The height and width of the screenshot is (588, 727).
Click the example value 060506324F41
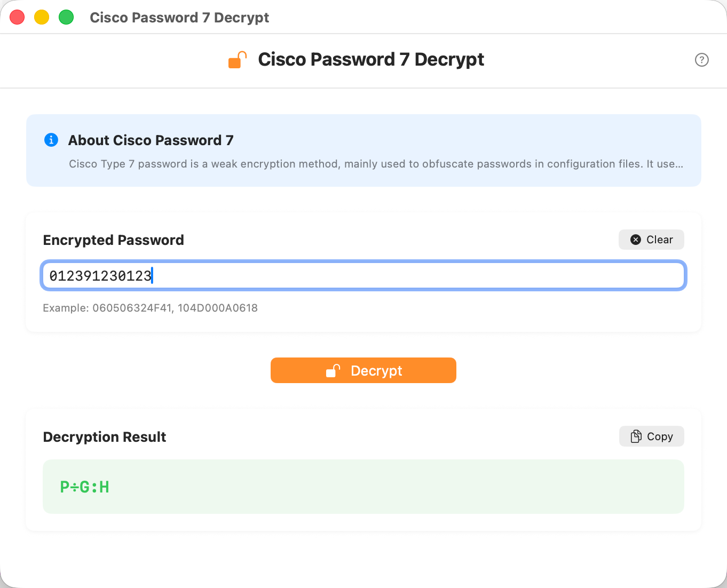coord(131,308)
